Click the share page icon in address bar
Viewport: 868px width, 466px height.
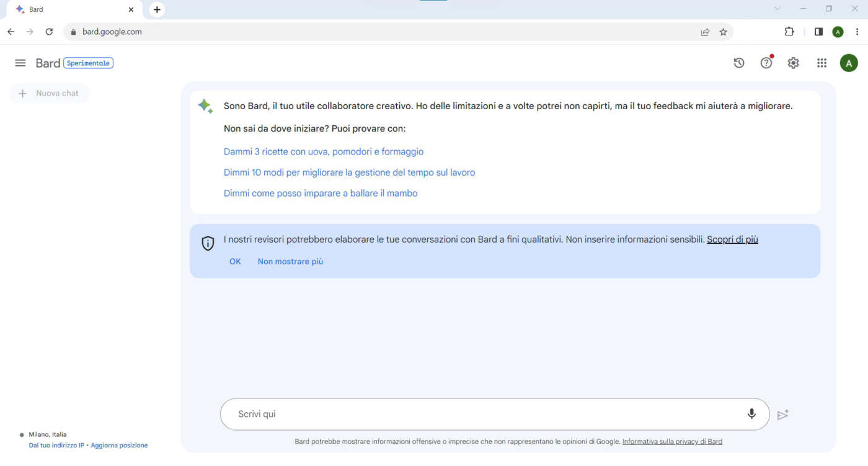click(705, 32)
